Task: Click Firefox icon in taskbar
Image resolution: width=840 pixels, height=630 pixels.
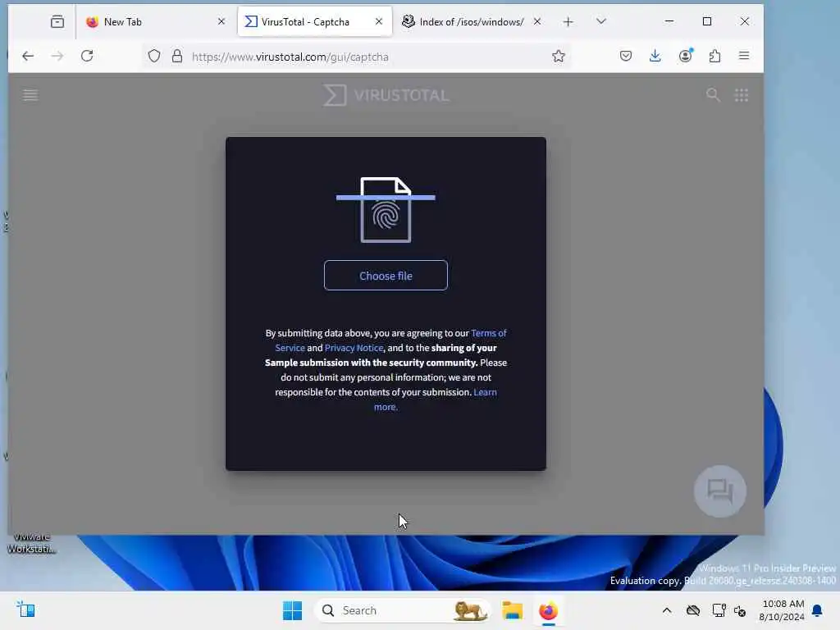Action: coord(548,610)
